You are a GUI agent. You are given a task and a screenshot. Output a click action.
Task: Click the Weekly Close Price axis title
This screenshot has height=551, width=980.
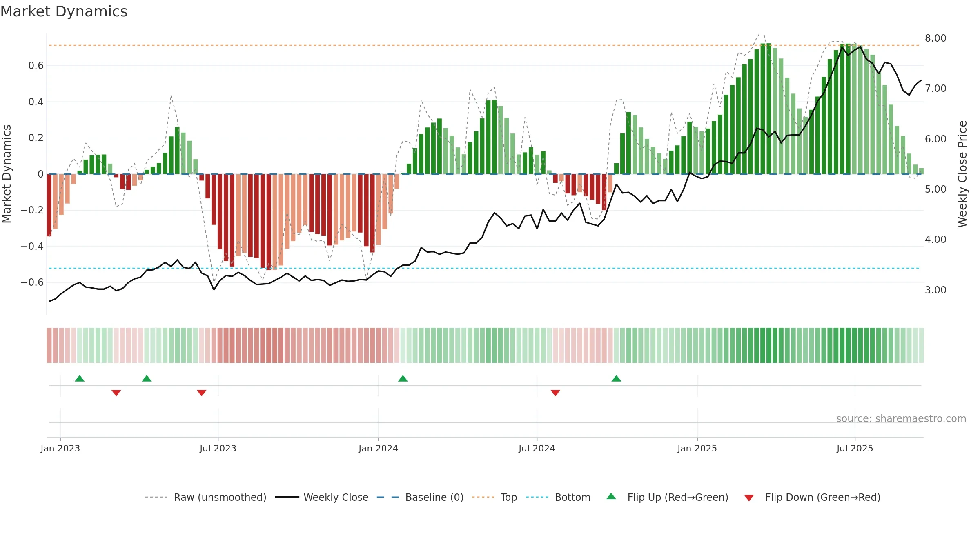[x=963, y=174]
